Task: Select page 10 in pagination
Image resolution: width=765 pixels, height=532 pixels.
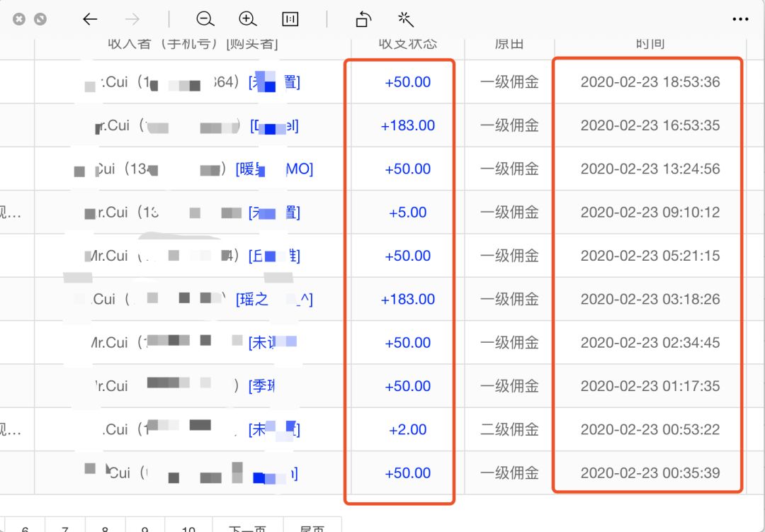Action: pyautogui.click(x=187, y=528)
